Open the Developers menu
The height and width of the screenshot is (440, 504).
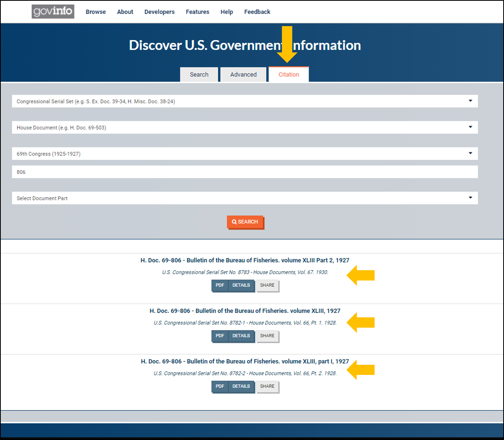click(x=159, y=12)
